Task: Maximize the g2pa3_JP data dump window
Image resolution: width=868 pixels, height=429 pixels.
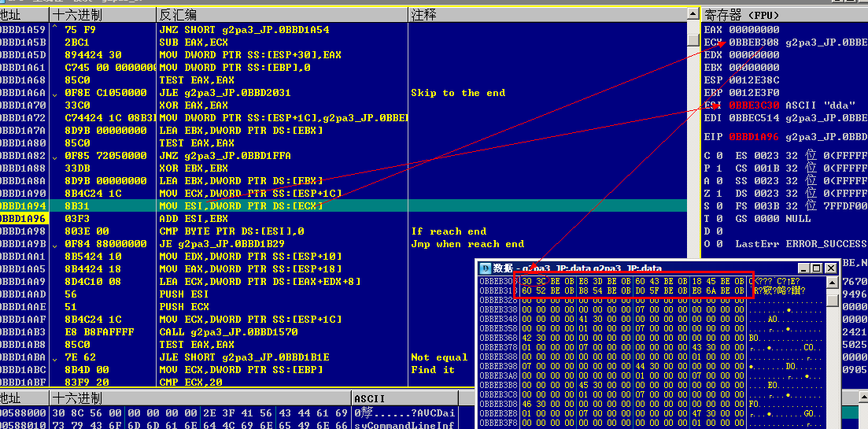Action: coord(817,268)
